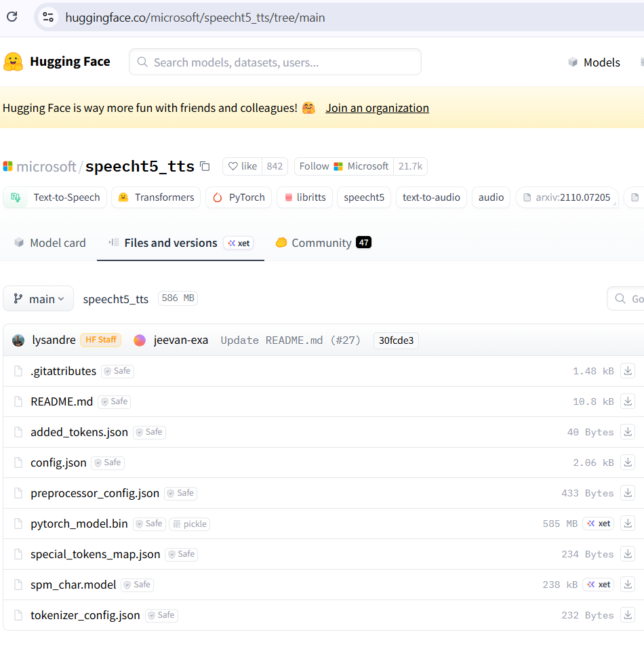The height and width of the screenshot is (649, 644).
Task: Open lysandre's user avatar
Action: [x=18, y=340]
